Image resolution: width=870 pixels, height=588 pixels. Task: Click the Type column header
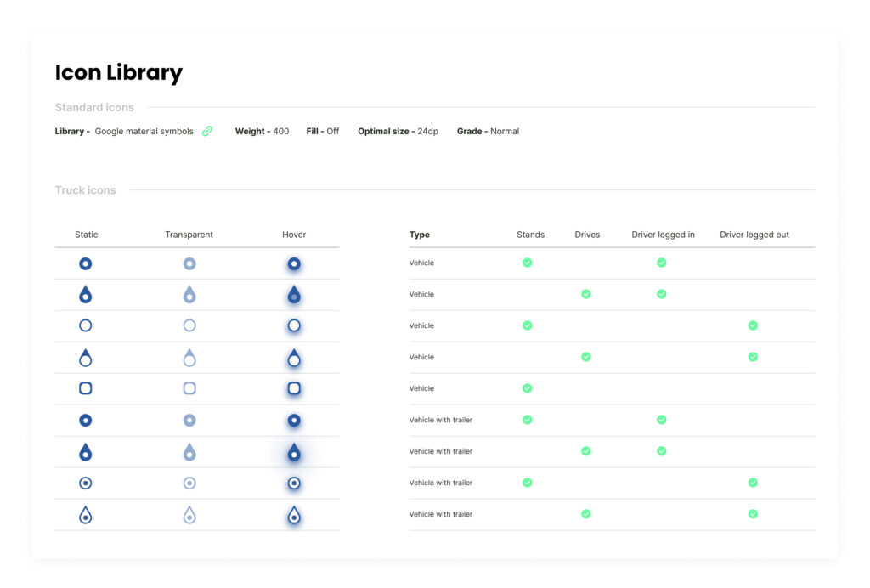point(420,235)
